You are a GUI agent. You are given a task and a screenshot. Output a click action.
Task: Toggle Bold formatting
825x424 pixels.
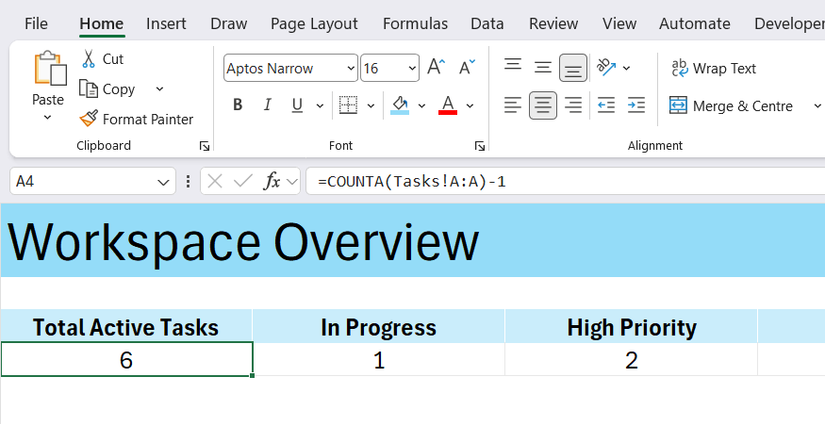point(238,105)
